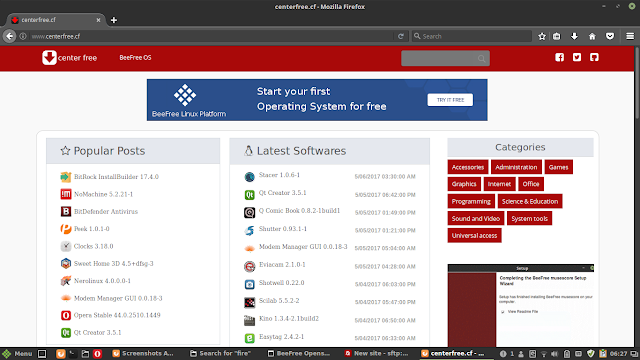The image size is (640, 360).
Task: Click the Scilab app icon
Action: pos(249,302)
